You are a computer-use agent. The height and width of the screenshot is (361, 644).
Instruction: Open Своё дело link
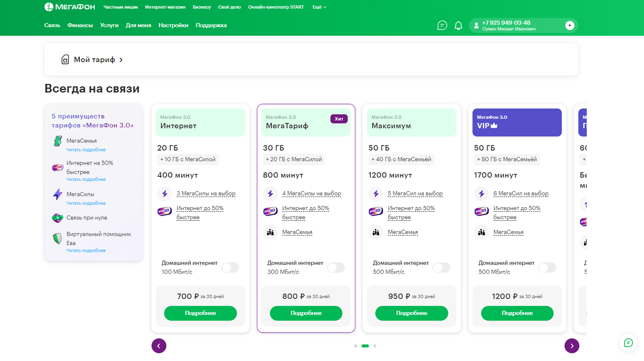coord(229,7)
